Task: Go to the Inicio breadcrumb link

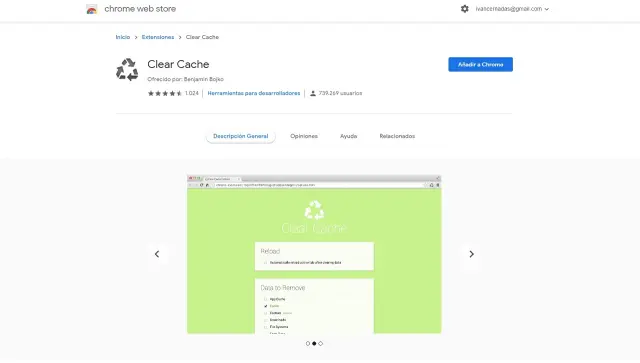Action: click(122, 37)
